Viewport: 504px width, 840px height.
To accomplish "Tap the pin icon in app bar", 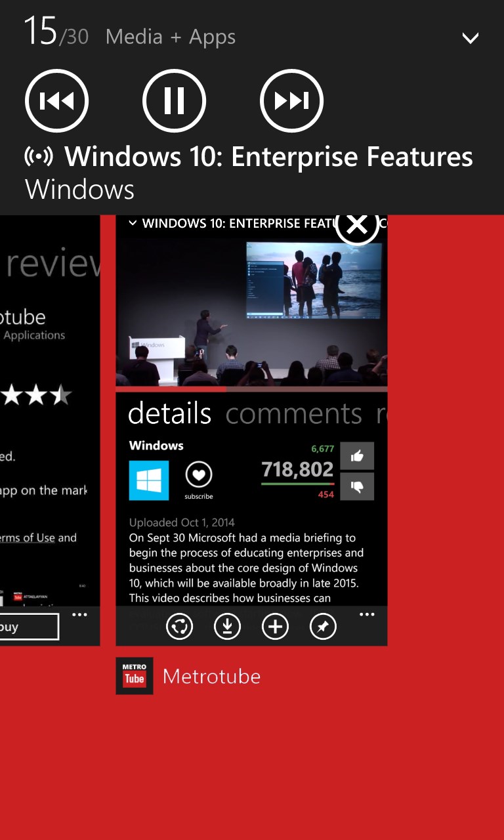I will click(x=323, y=627).
